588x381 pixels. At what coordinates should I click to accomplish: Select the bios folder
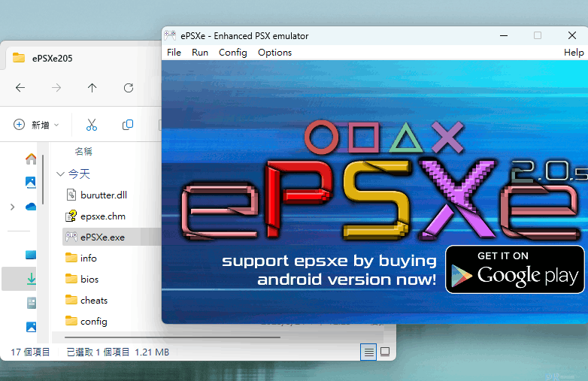[89, 279]
